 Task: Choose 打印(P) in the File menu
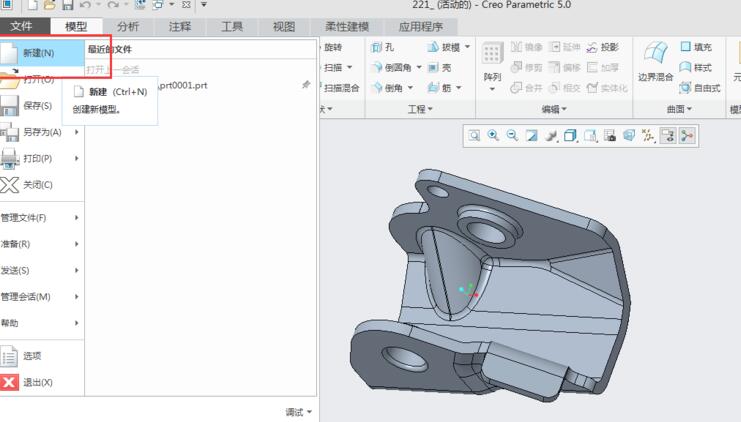pos(42,158)
